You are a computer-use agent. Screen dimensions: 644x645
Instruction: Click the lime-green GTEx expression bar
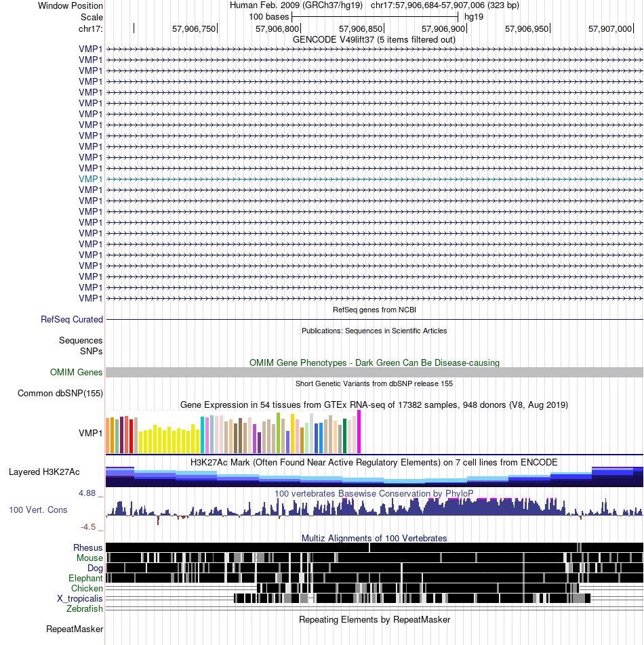(x=279, y=433)
